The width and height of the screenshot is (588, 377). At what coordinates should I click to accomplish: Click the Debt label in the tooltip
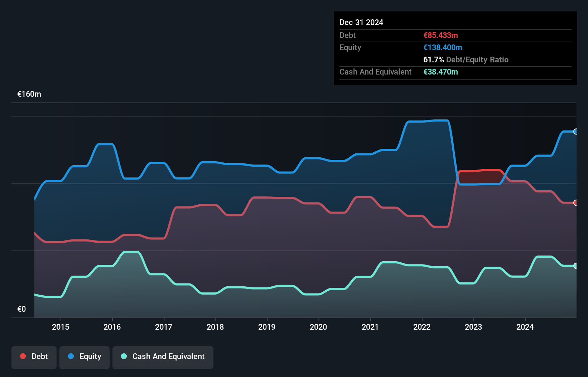click(x=347, y=35)
